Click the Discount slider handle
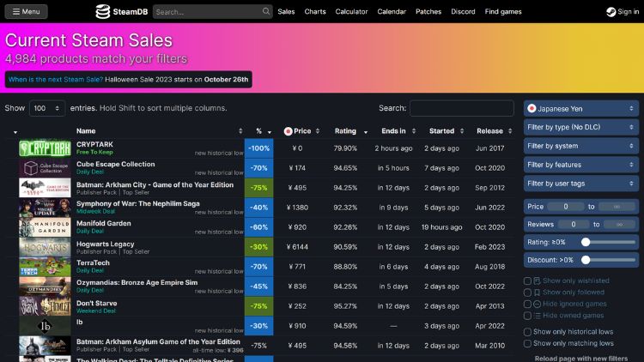This screenshot has height=362, width=644. click(x=586, y=259)
